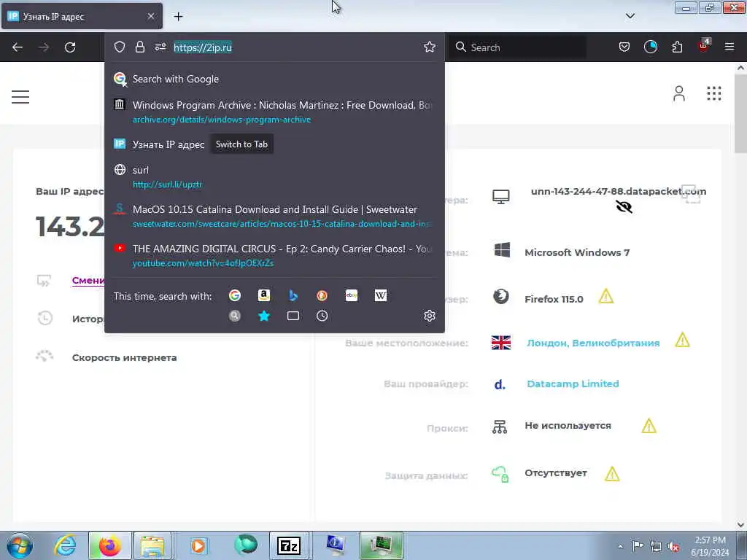
Task: Click the muted volume tray icon
Action: pos(673,546)
